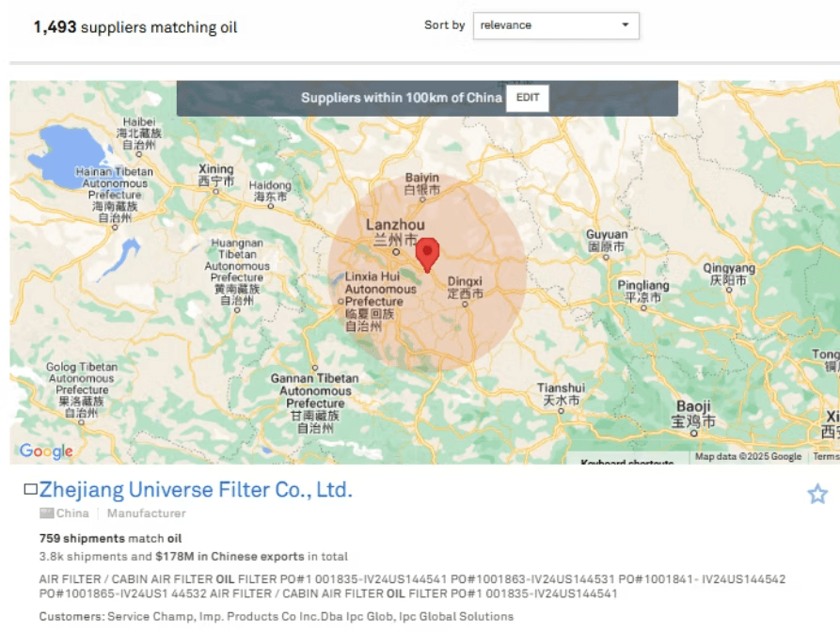
Task: Click the Hainan Tibetan Autonomous Prefecture label
Action: click(x=114, y=195)
